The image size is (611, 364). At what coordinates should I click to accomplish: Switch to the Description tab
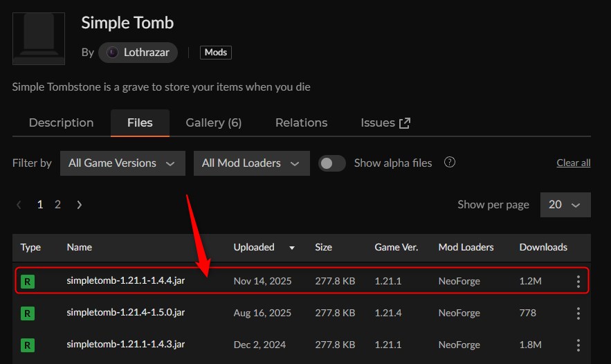(61, 123)
